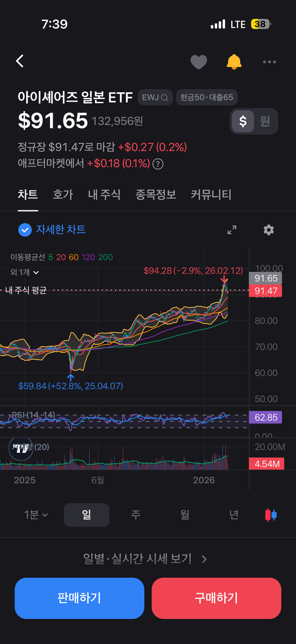This screenshot has height=644, width=296.
Task: Open the 1분 interval dropdown
Action: tap(36, 515)
